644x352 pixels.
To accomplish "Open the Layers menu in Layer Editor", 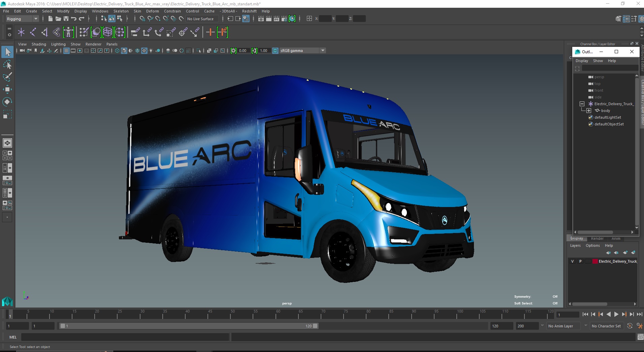I will coord(575,245).
